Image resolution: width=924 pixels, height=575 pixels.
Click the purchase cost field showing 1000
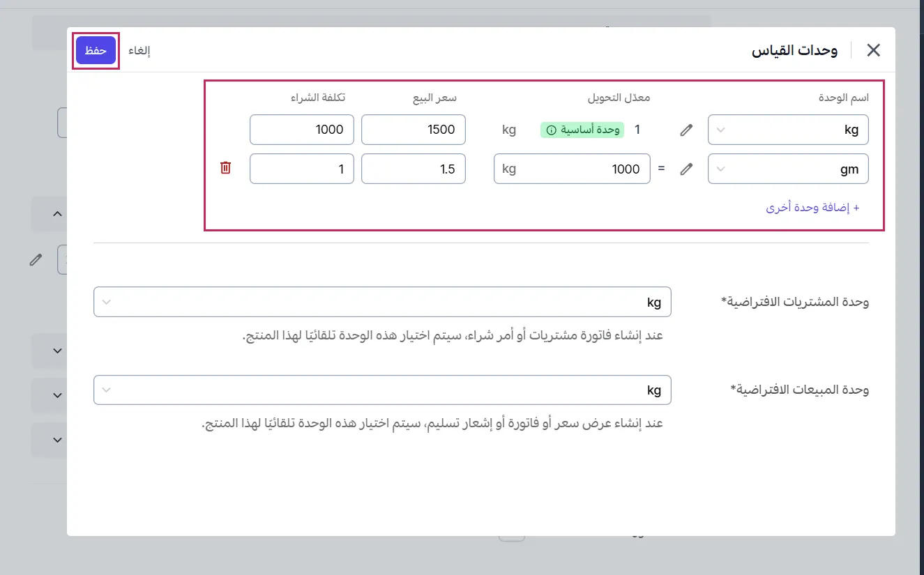(301, 130)
